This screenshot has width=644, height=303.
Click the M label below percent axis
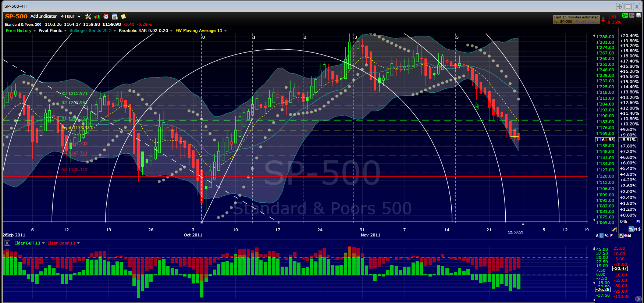pyautogui.click(x=638, y=221)
